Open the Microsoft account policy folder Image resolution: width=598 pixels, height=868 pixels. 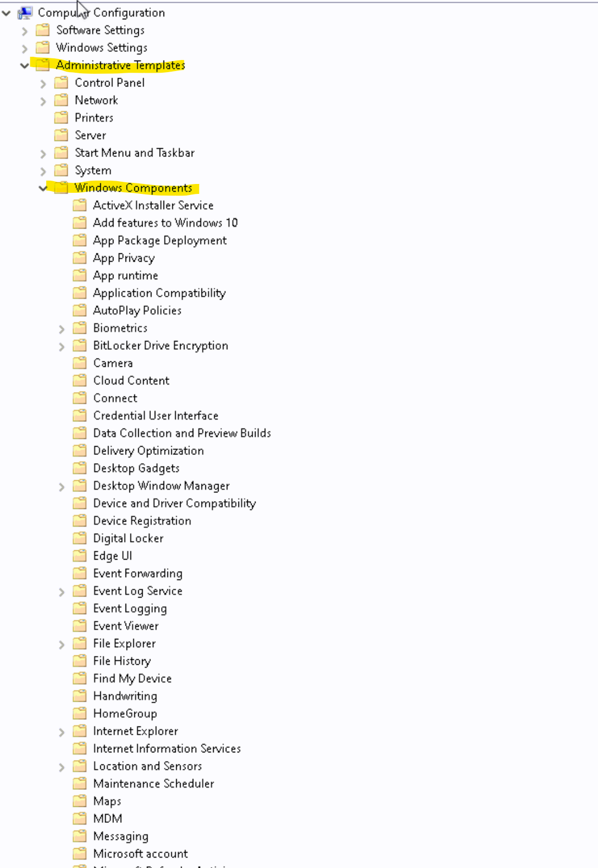(140, 854)
